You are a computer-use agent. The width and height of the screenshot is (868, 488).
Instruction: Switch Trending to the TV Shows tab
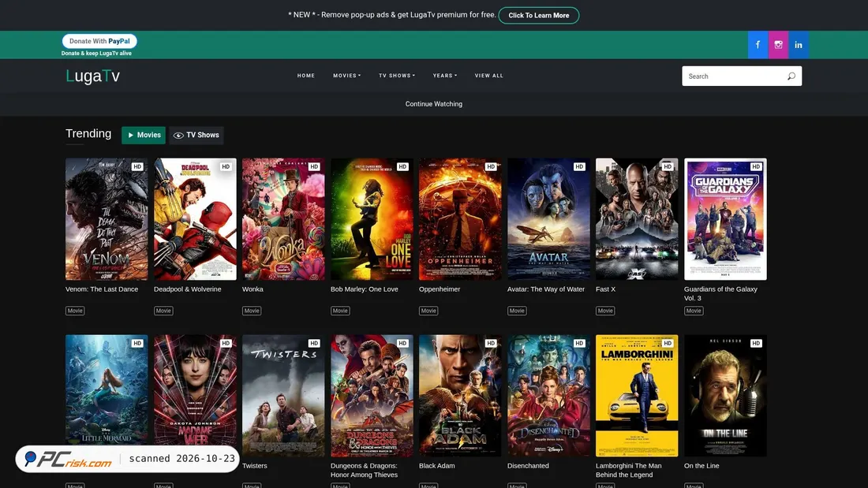click(x=196, y=135)
